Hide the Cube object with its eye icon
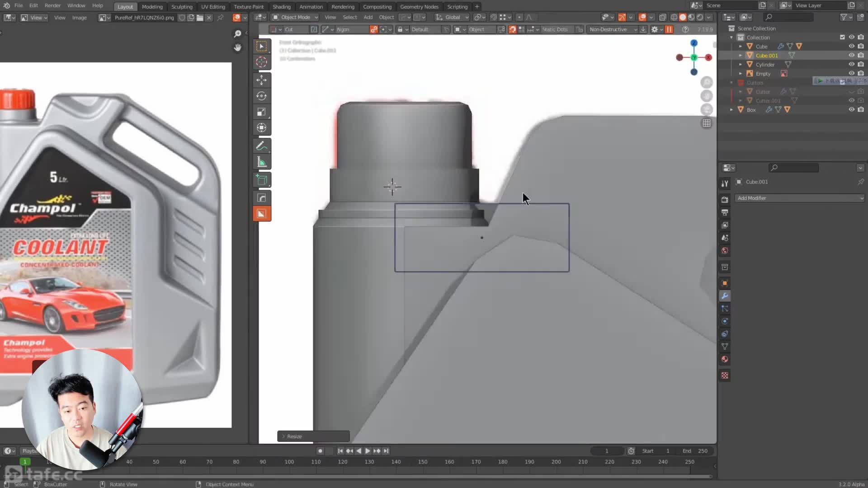 tap(852, 46)
